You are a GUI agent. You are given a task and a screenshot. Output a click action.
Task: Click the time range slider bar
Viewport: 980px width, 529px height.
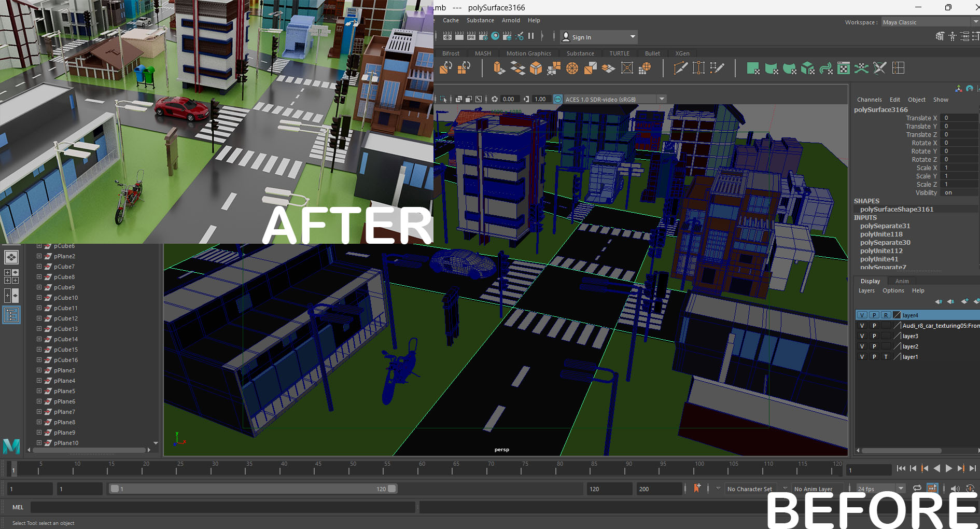click(x=253, y=489)
